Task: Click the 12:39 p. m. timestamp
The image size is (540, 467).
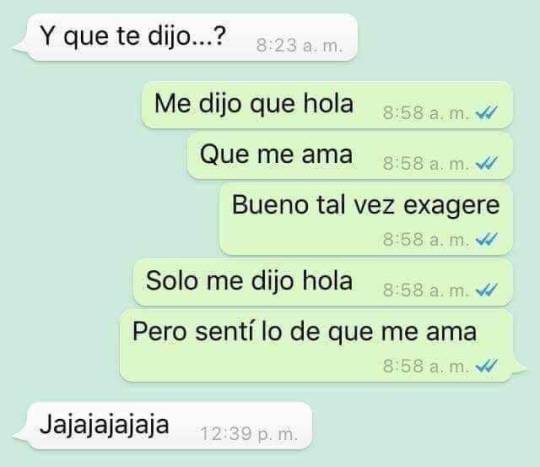Action: 249,434
